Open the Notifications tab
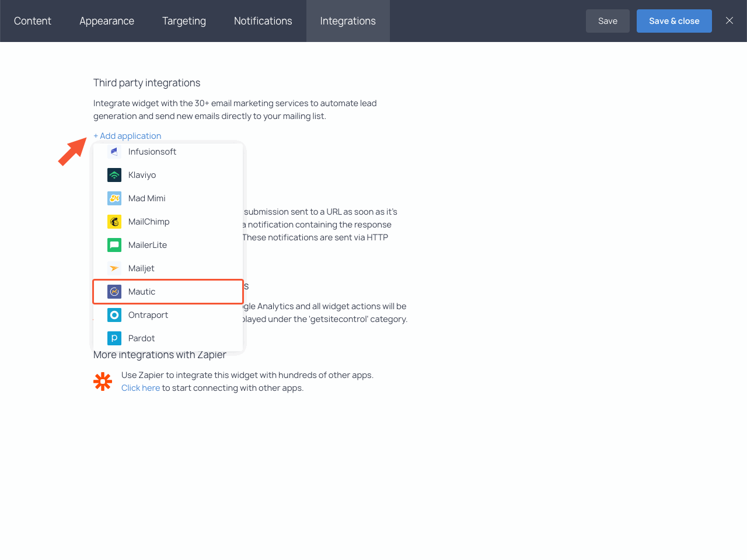This screenshot has height=560, width=747. 263,21
